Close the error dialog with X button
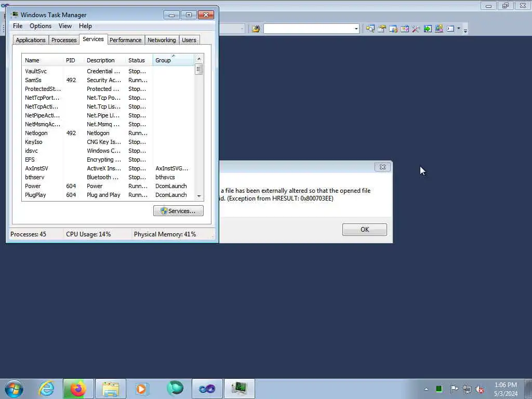532x399 pixels. click(382, 167)
